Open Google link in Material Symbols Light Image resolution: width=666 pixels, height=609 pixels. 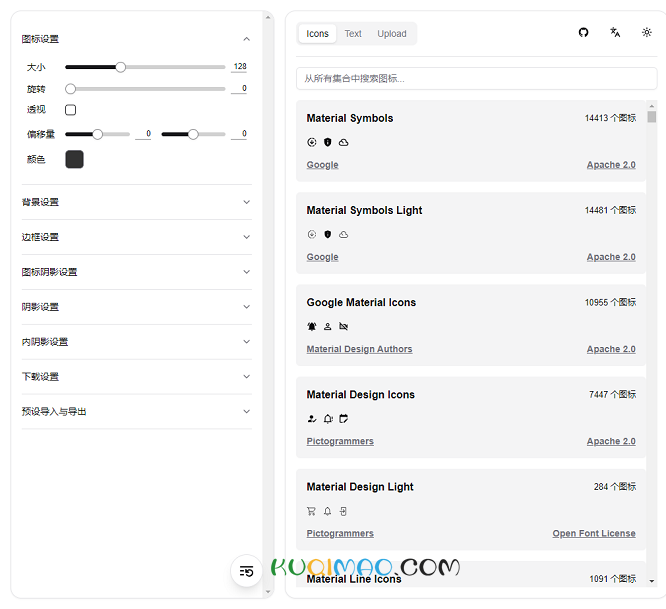(x=322, y=257)
